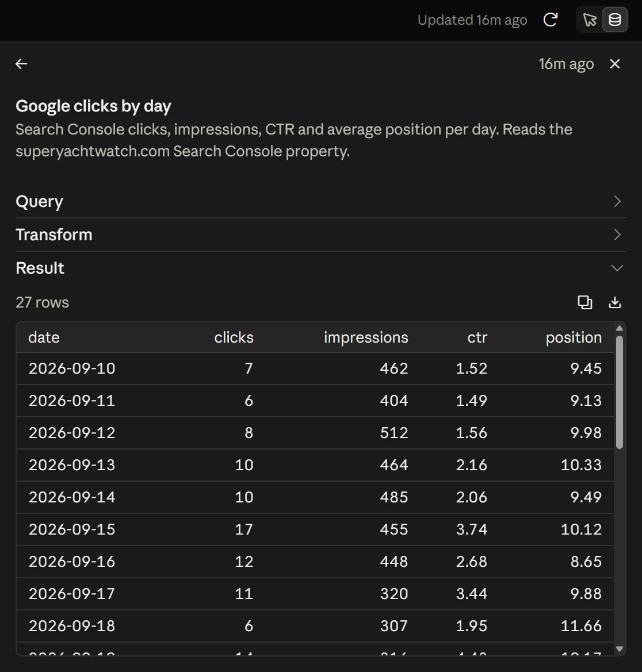Screen dimensions: 642x672
Task: Click position value 9.45
Action: [x=586, y=368]
